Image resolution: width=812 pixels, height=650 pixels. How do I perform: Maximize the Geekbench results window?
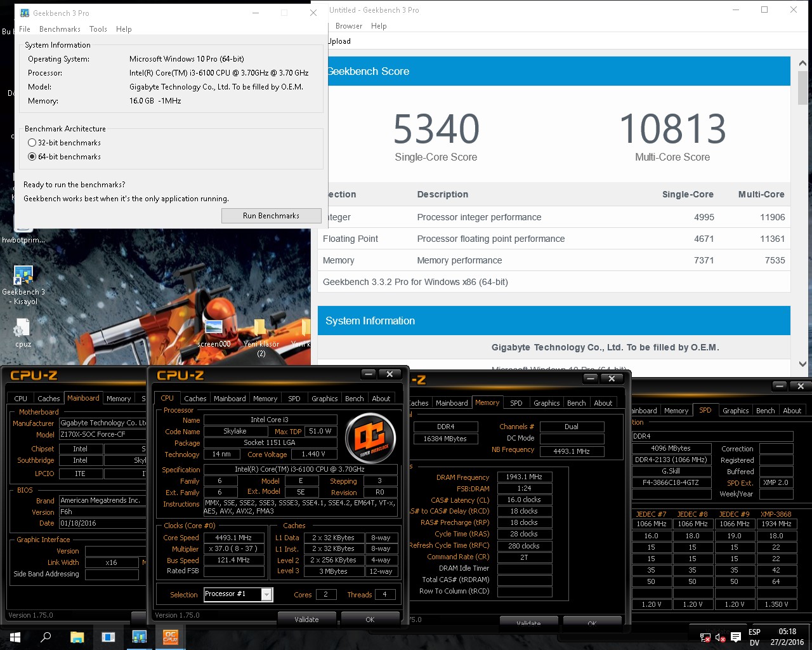point(764,10)
